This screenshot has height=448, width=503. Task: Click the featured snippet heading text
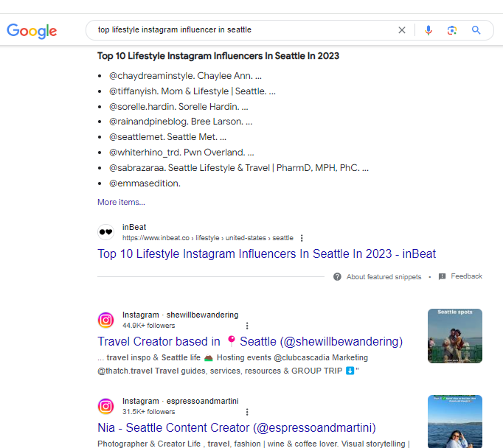pos(218,56)
